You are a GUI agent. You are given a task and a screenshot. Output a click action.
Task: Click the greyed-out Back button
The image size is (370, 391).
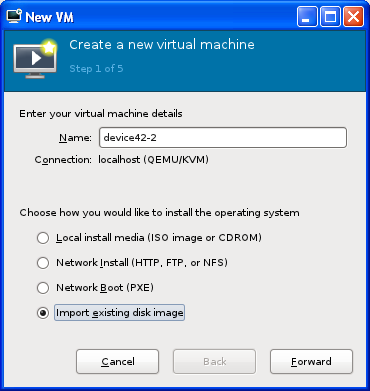pyautogui.click(x=214, y=361)
